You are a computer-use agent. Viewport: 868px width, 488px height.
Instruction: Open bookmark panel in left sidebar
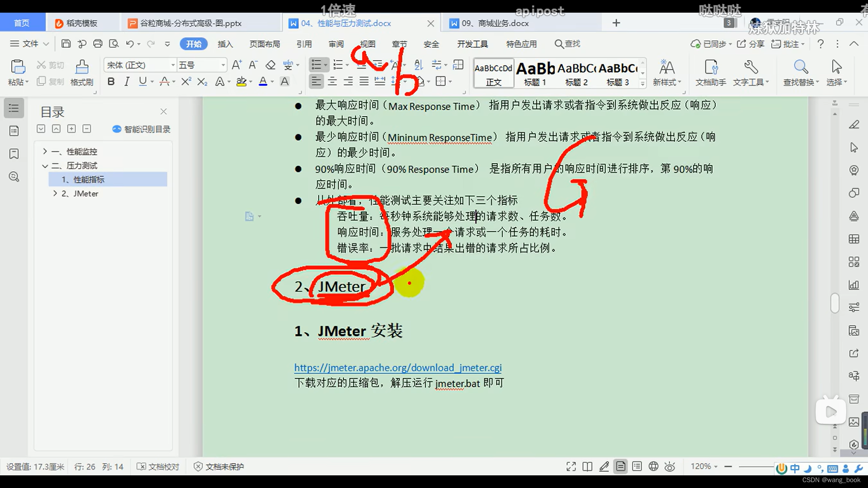14,154
